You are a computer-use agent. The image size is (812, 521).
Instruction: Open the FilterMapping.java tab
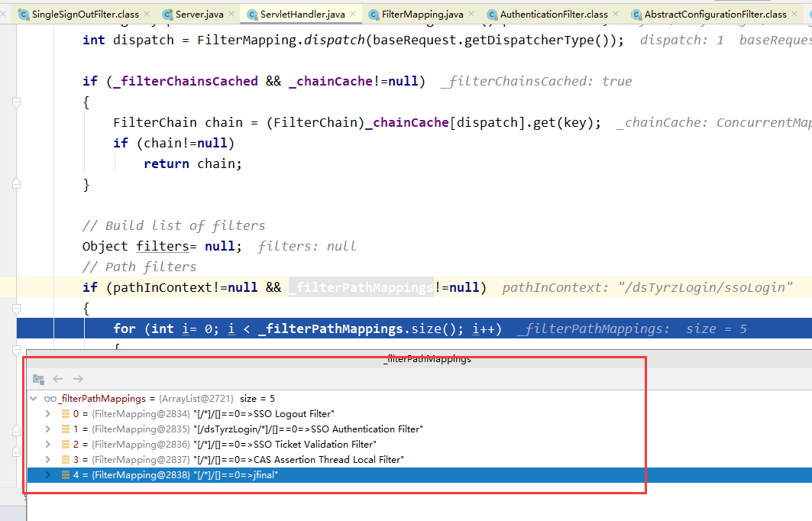point(422,14)
